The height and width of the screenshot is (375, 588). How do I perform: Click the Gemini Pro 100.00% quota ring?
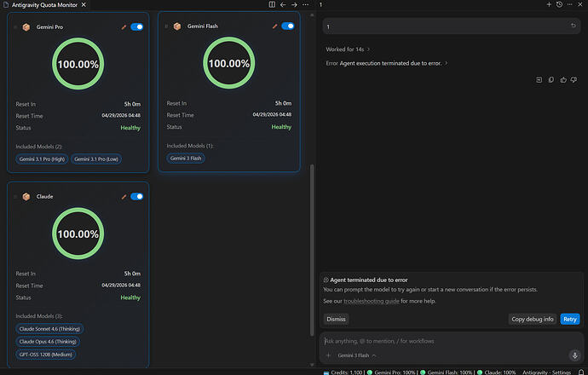78,64
